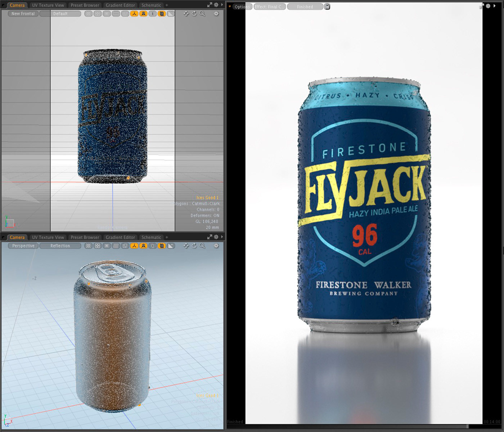Click the checker-pattern display icon in Perspective viewport
This screenshot has width=504, height=432.
click(x=88, y=246)
